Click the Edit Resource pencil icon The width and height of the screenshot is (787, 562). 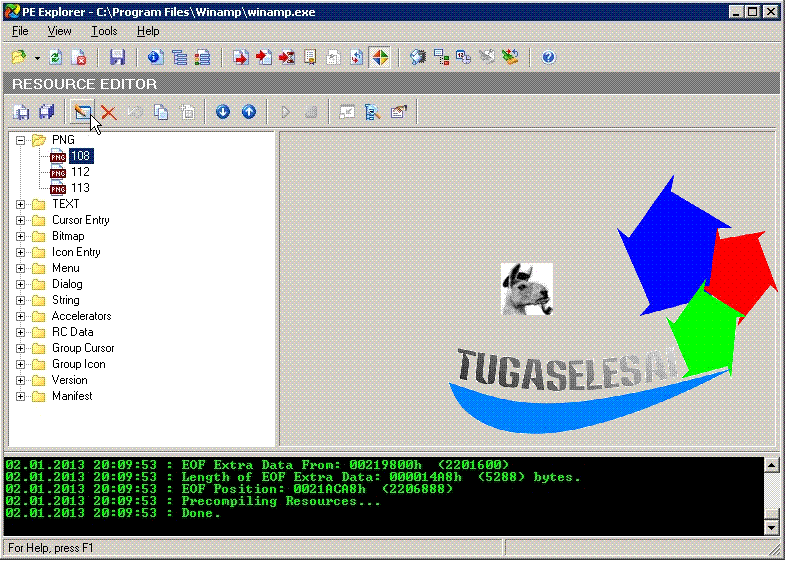83,112
